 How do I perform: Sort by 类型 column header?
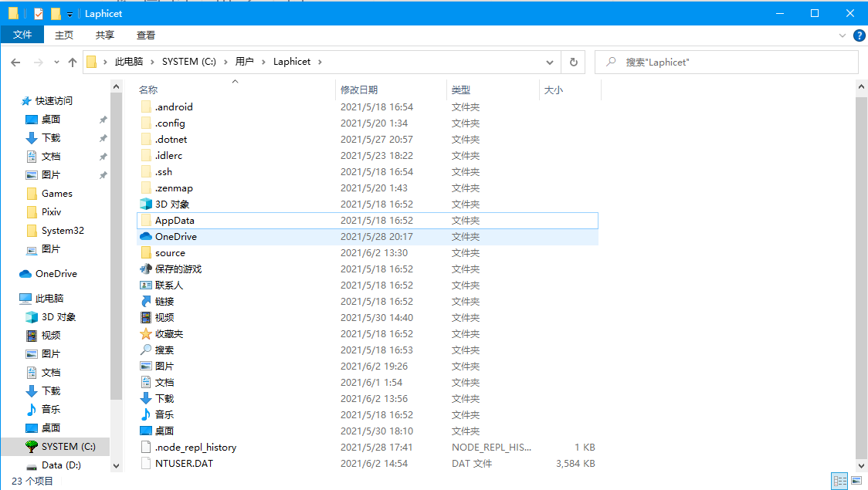pyautogui.click(x=460, y=90)
